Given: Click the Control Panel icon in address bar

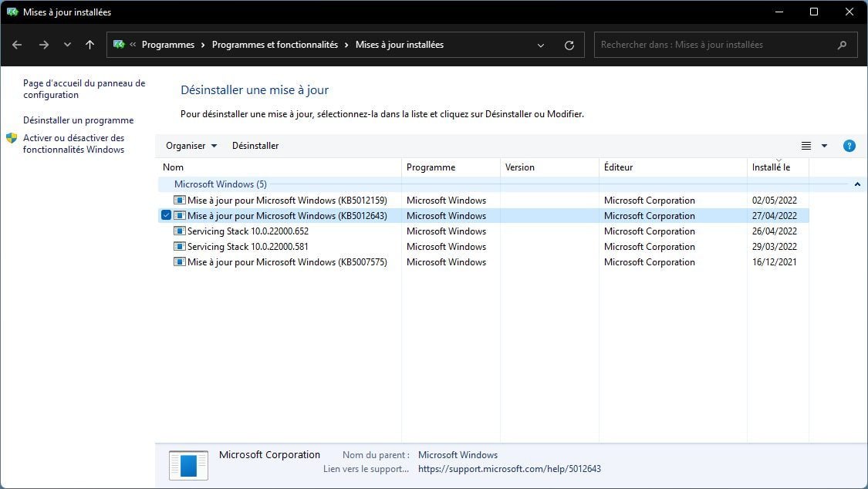Looking at the screenshot, I should [119, 44].
